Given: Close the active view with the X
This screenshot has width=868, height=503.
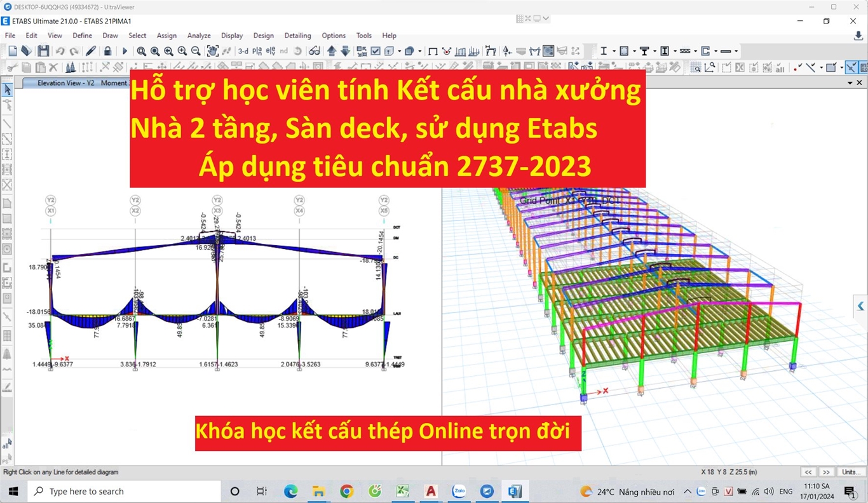Looking at the screenshot, I should (860, 83).
